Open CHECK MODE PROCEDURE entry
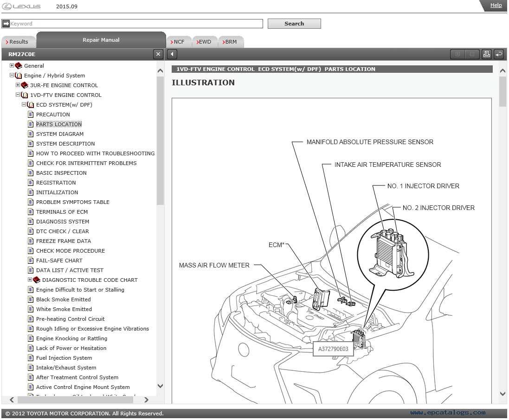 71,251
